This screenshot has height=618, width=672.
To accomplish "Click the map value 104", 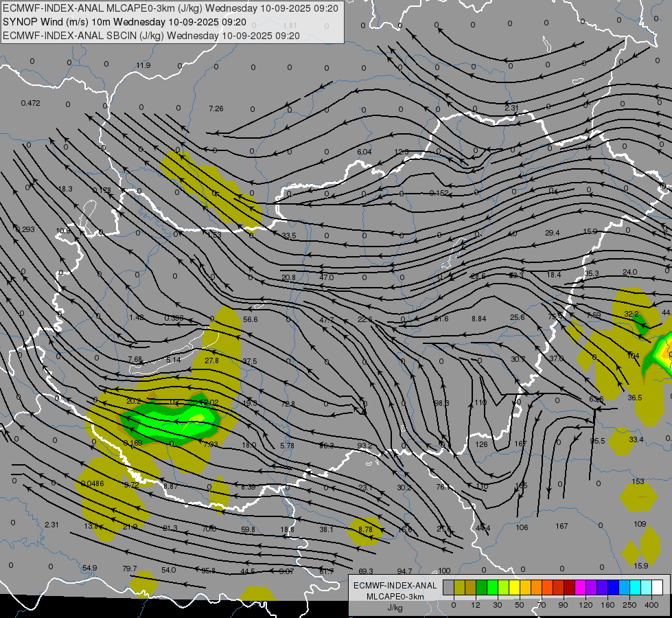I will pyautogui.click(x=633, y=356).
